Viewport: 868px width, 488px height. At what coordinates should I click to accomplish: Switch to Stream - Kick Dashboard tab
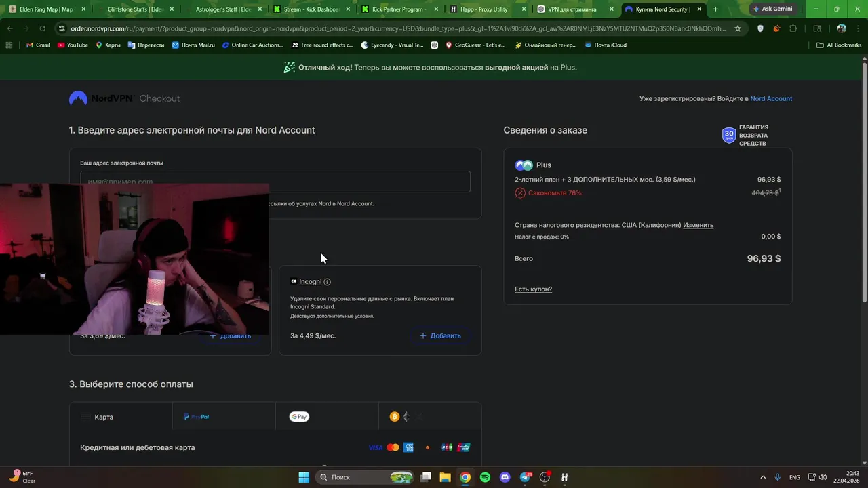(x=312, y=9)
